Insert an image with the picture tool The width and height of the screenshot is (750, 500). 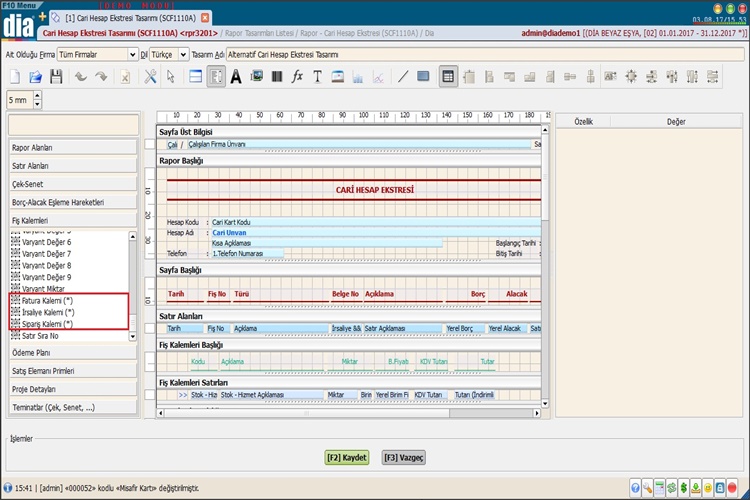tap(256, 76)
